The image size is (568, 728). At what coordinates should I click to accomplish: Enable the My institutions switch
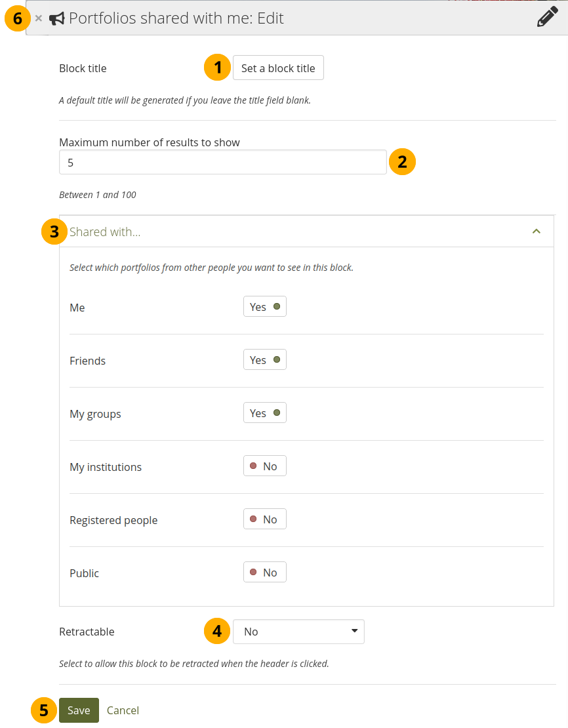(264, 466)
